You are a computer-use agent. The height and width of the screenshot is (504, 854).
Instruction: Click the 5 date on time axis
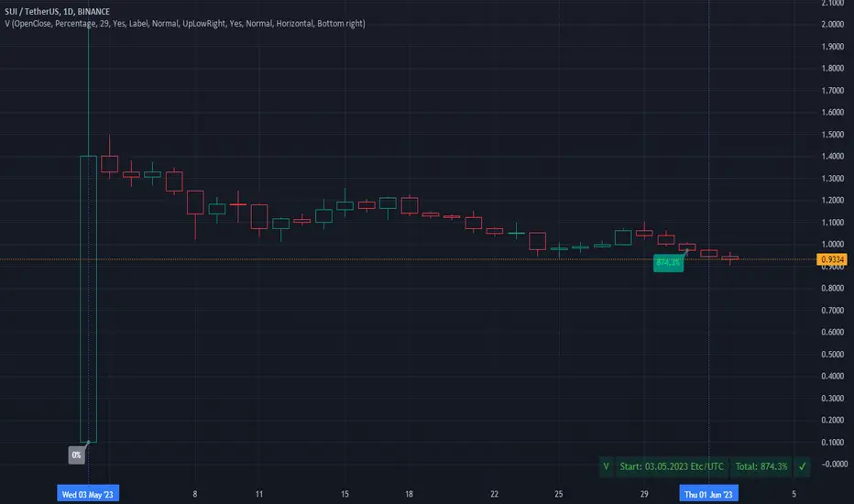[x=794, y=494]
